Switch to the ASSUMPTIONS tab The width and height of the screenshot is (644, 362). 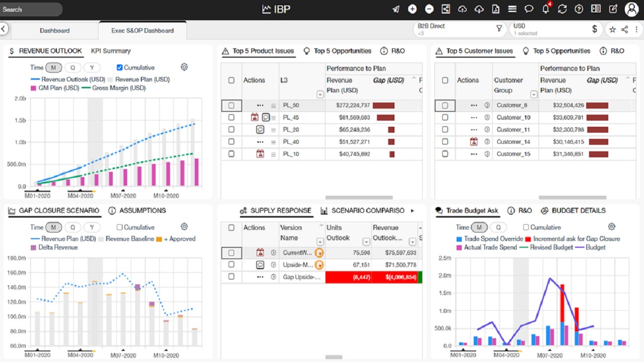coord(137,211)
